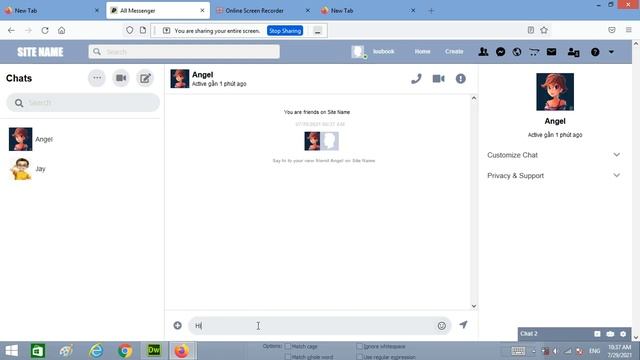Viewport: 640px width, 360px height.
Task: Open Angel conversation in chat list
Action: tap(82, 139)
